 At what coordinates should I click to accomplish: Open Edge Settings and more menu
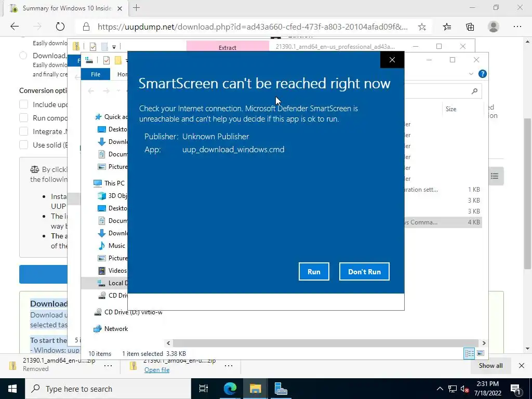pyautogui.click(x=517, y=27)
